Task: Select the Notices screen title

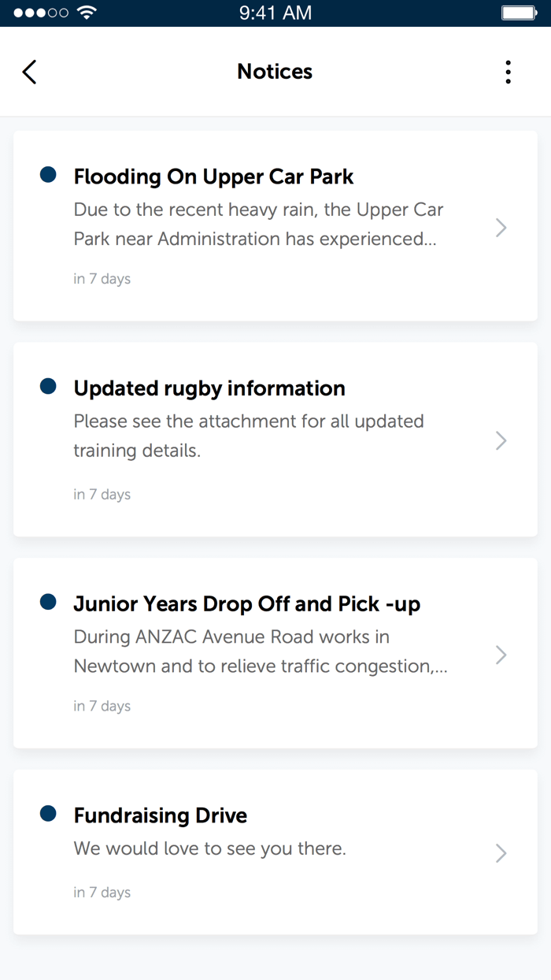Action: [x=275, y=71]
